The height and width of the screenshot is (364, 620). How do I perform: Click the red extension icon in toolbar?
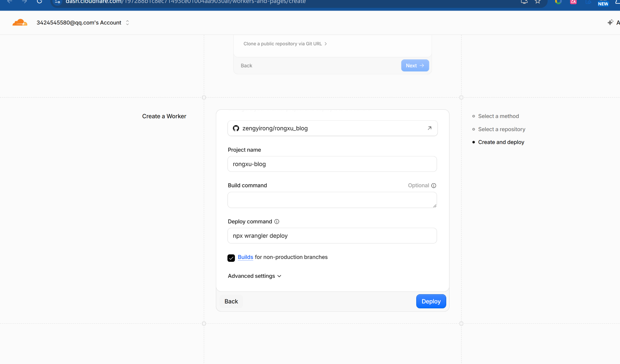(x=573, y=2)
